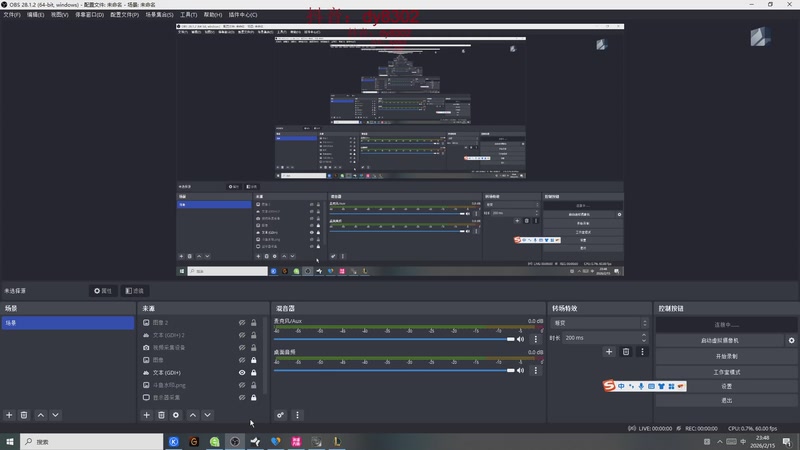The image size is (800, 450).
Task: Open 帮助(H) menu
Action: click(213, 15)
